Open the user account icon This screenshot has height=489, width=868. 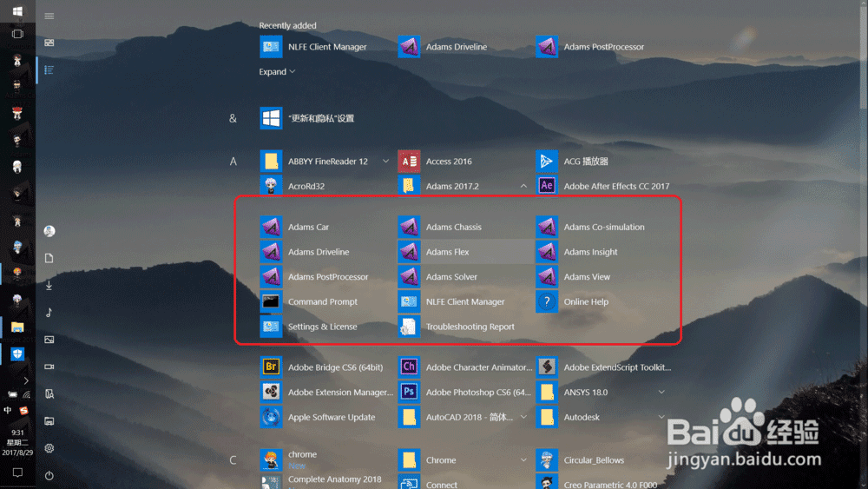(x=49, y=231)
